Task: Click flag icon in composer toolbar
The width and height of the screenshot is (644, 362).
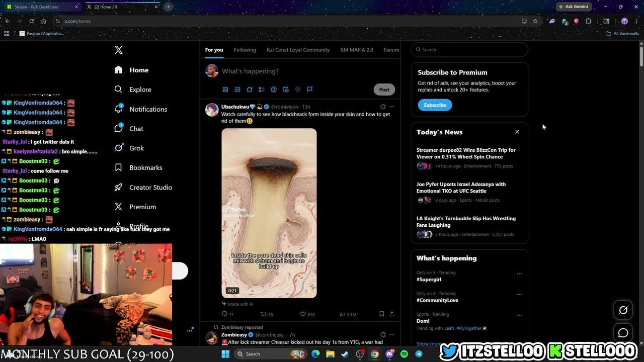Action: click(x=310, y=89)
